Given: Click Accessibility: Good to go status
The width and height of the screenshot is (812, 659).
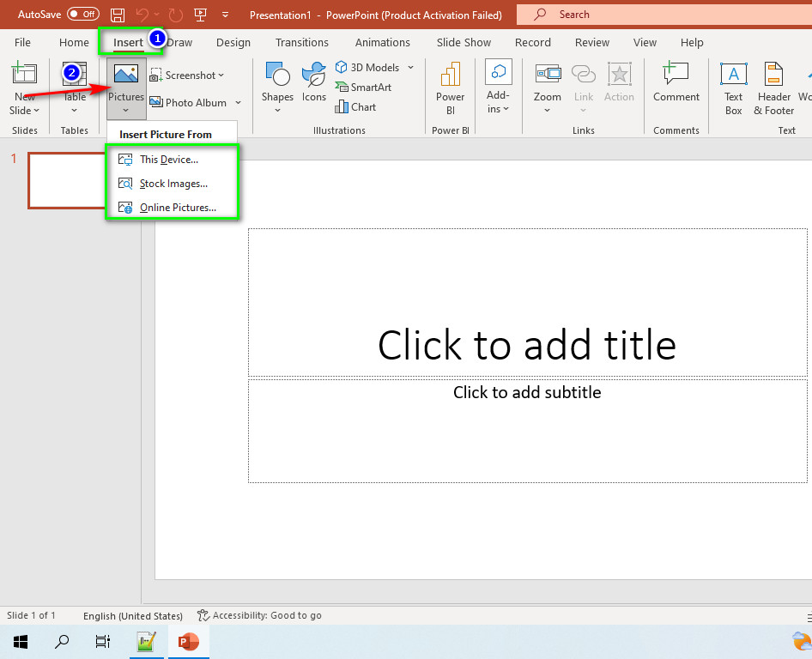Looking at the screenshot, I should pos(259,615).
